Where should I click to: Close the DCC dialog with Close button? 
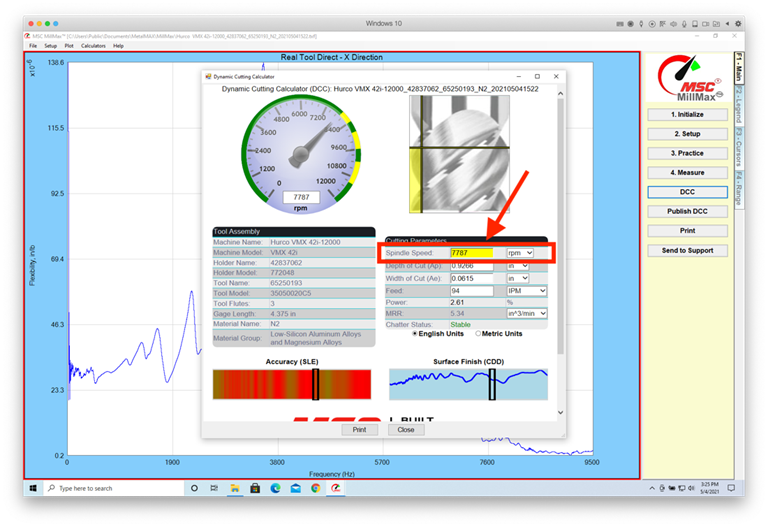pyautogui.click(x=406, y=430)
